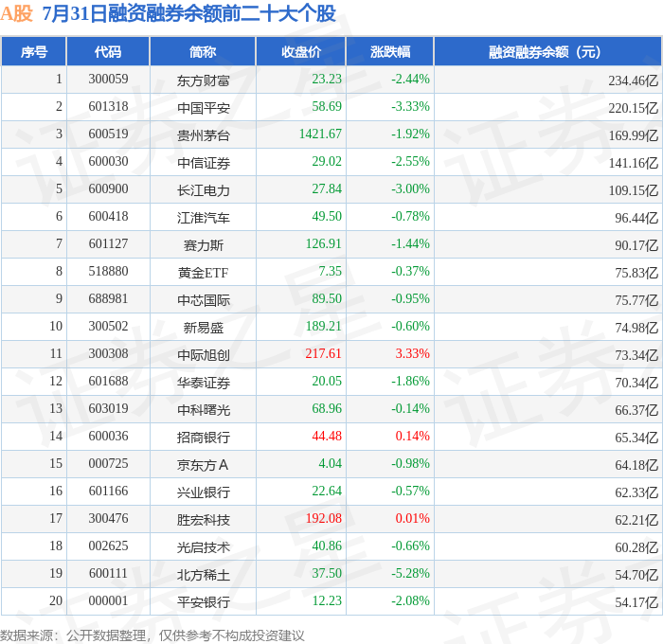Select stock name 光启技术
This screenshot has height=644, width=663.
tap(204, 547)
